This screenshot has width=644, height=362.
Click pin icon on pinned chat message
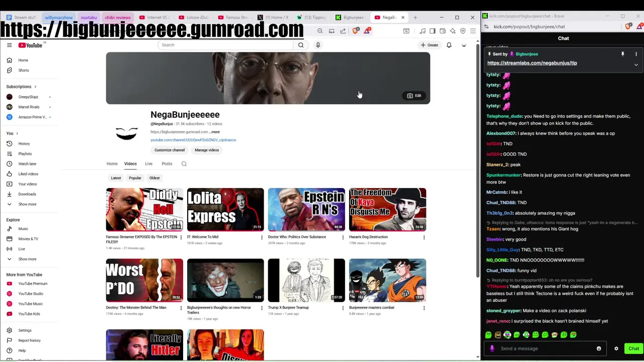click(x=622, y=54)
